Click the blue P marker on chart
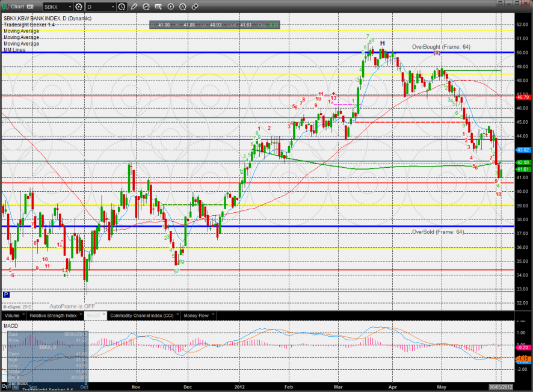This screenshot has height=392, width=533. tap(6, 295)
